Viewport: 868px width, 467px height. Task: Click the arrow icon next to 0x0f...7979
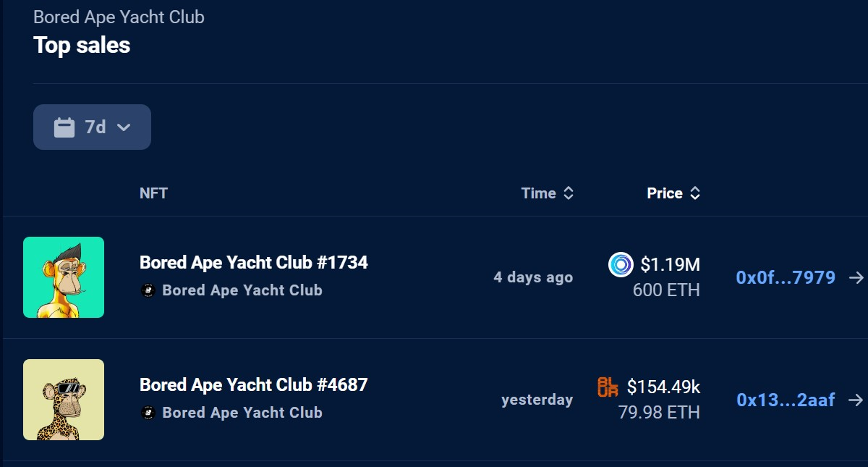(x=856, y=277)
